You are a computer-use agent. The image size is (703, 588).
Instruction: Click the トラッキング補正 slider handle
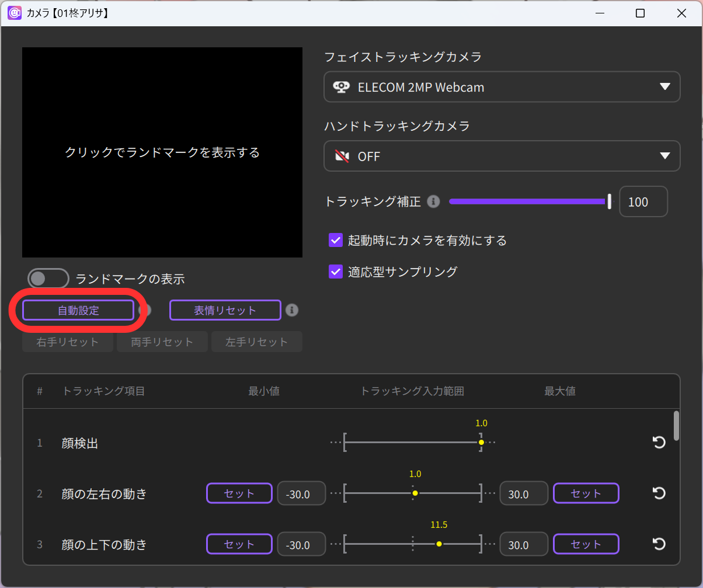point(609,201)
